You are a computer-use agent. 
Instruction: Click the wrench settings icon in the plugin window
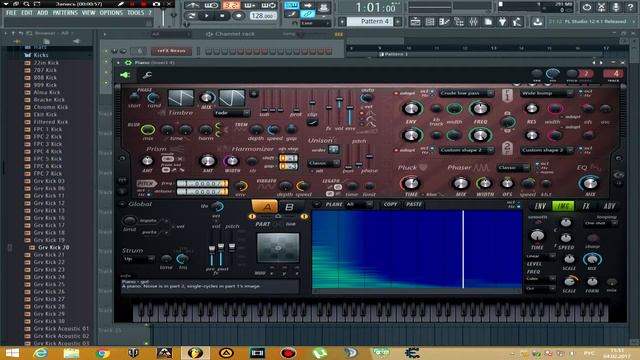tap(147, 75)
